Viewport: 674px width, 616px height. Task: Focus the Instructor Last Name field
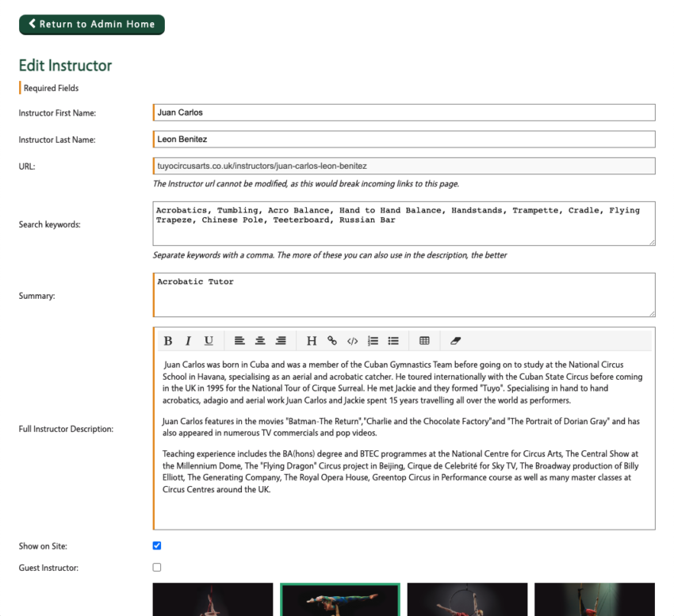coord(404,140)
